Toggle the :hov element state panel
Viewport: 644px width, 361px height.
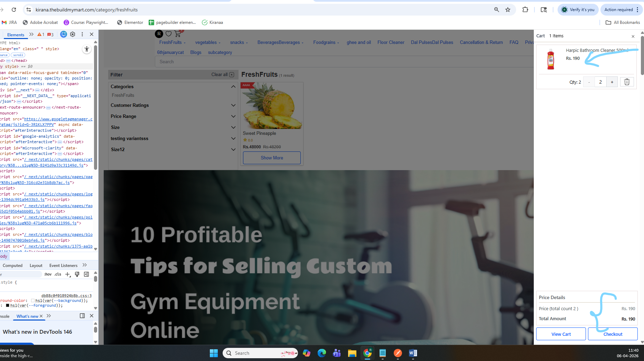(48, 274)
